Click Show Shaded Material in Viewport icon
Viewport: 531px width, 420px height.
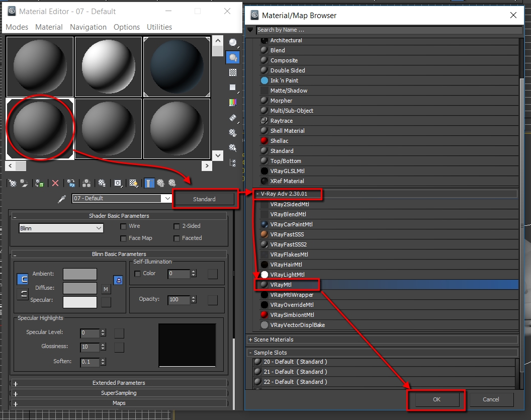pyautogui.click(x=133, y=183)
